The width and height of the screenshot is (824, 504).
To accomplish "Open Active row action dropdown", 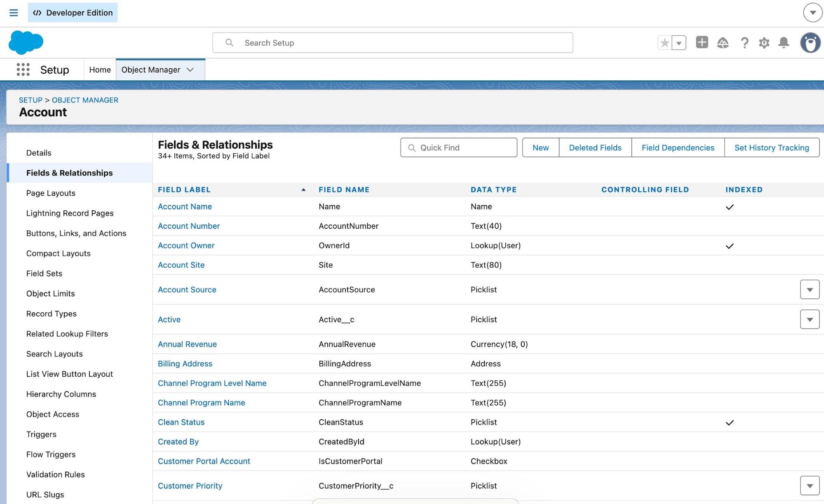I will tap(810, 319).
